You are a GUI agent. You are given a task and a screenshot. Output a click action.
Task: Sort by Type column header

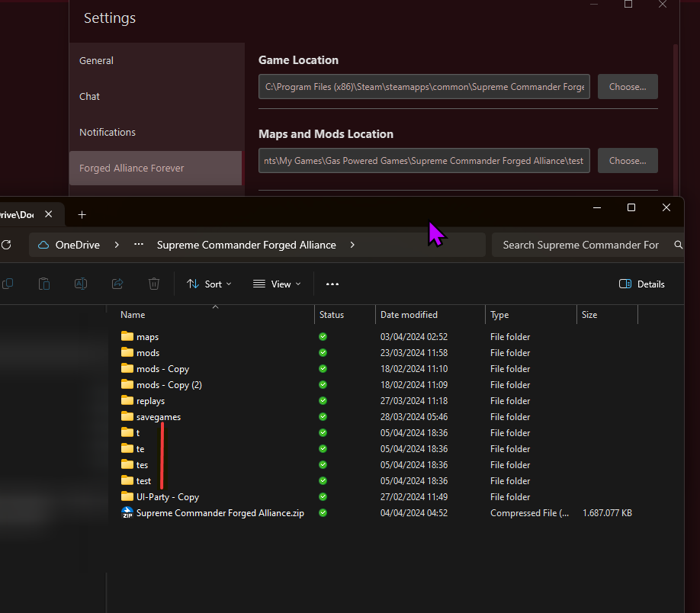click(x=531, y=315)
